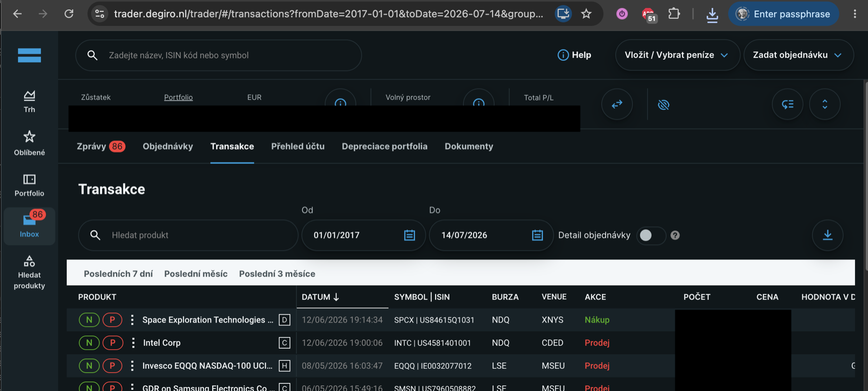Select the Transakce tab
Viewport: 868px width, 391px height.
[232, 146]
